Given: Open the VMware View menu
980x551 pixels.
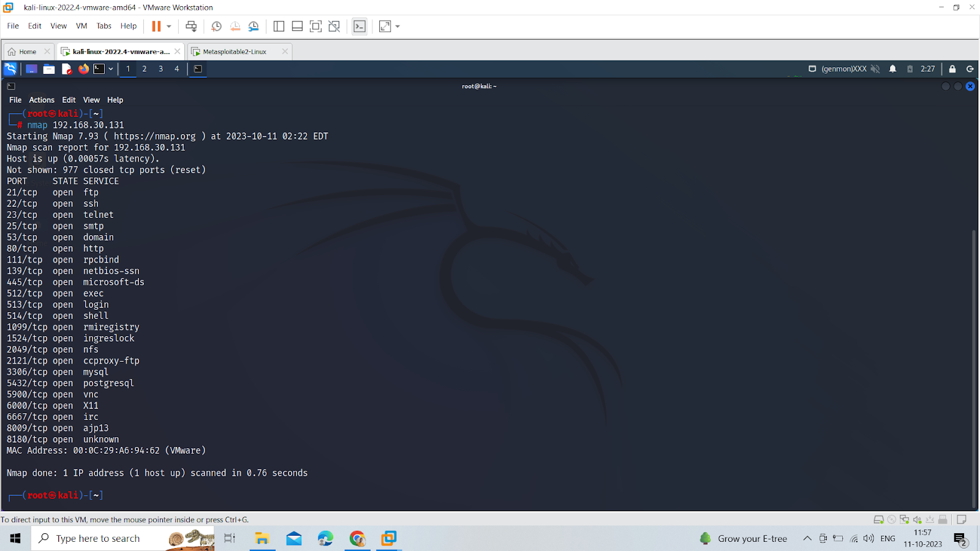Looking at the screenshot, I should tap(58, 26).
